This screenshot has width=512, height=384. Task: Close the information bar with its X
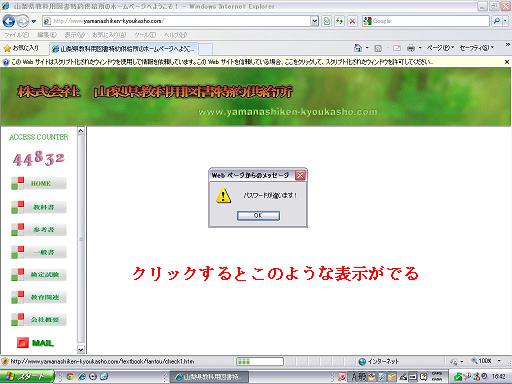pyautogui.click(x=507, y=62)
